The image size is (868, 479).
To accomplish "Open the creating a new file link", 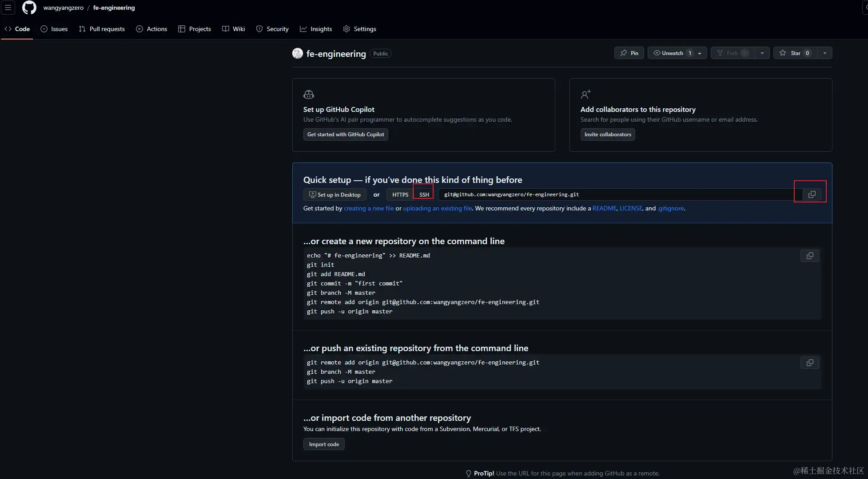I will tap(369, 208).
